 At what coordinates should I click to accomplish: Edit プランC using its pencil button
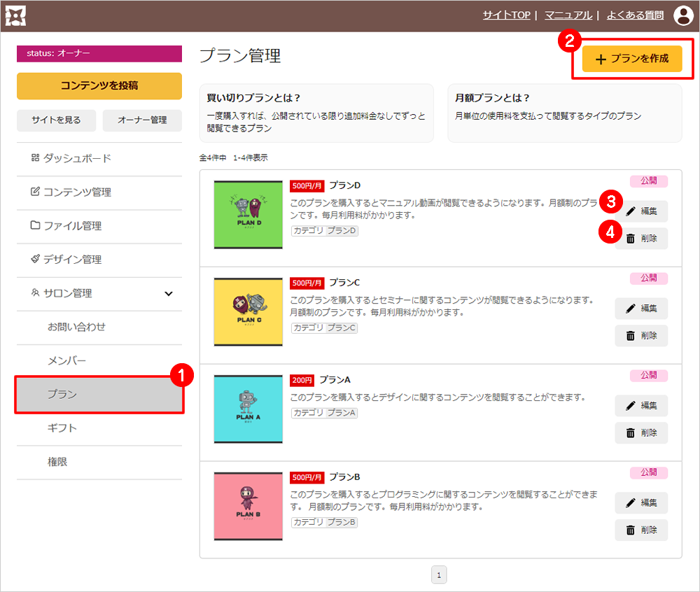[641, 309]
